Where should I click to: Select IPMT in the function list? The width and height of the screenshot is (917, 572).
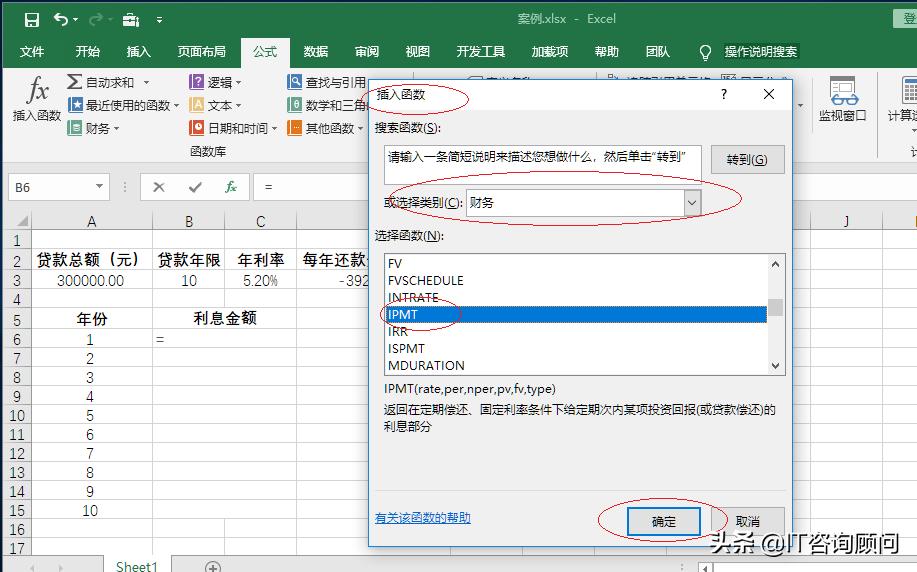pos(576,315)
